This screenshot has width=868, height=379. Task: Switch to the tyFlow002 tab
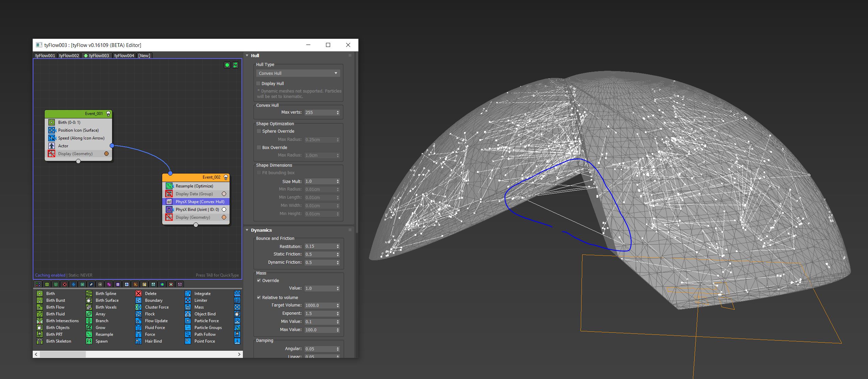point(69,55)
